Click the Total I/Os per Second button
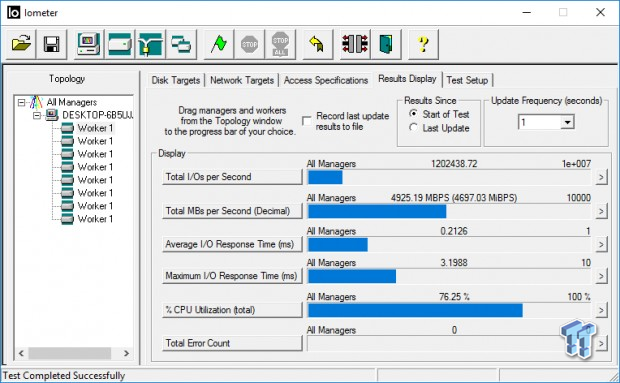 click(x=232, y=177)
